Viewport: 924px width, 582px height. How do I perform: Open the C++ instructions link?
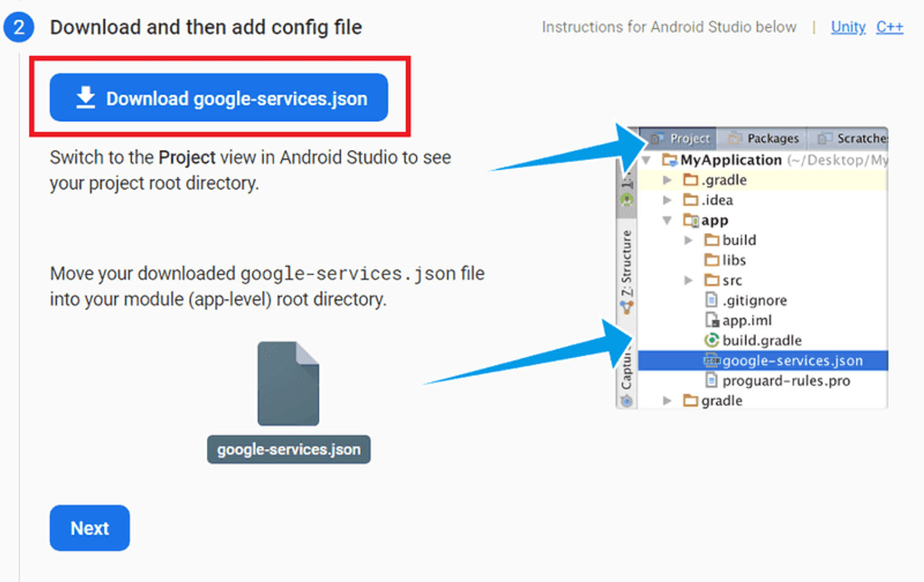(889, 27)
